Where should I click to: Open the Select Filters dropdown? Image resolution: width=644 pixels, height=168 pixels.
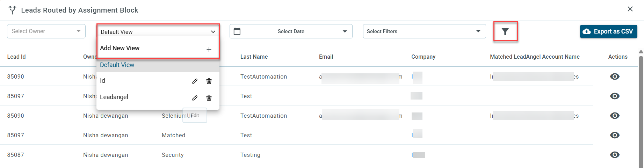point(424,31)
